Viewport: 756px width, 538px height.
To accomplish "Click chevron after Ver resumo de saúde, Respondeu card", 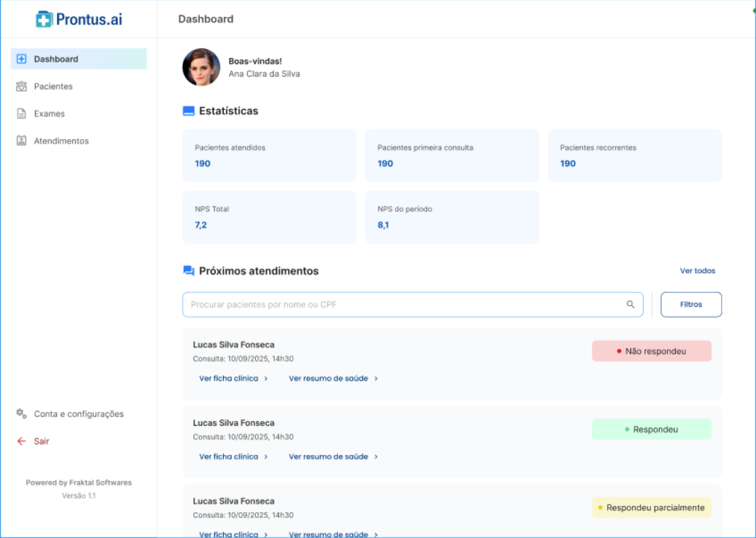I will pos(376,457).
